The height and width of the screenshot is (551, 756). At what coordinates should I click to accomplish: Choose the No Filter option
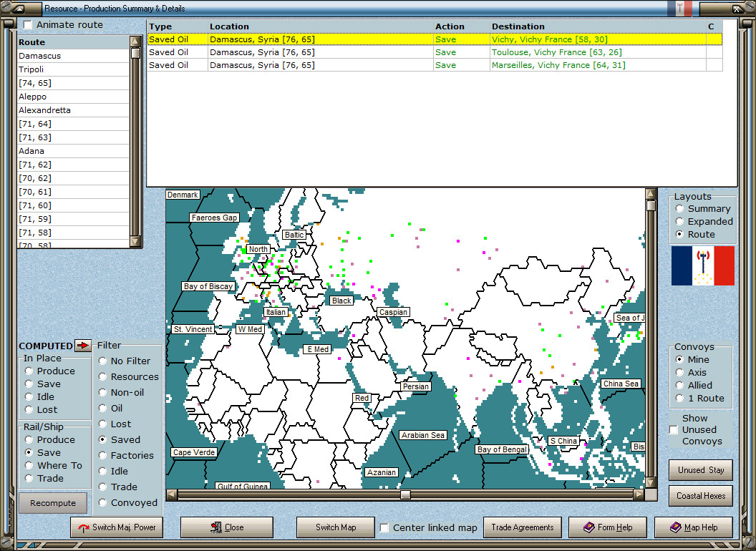102,361
